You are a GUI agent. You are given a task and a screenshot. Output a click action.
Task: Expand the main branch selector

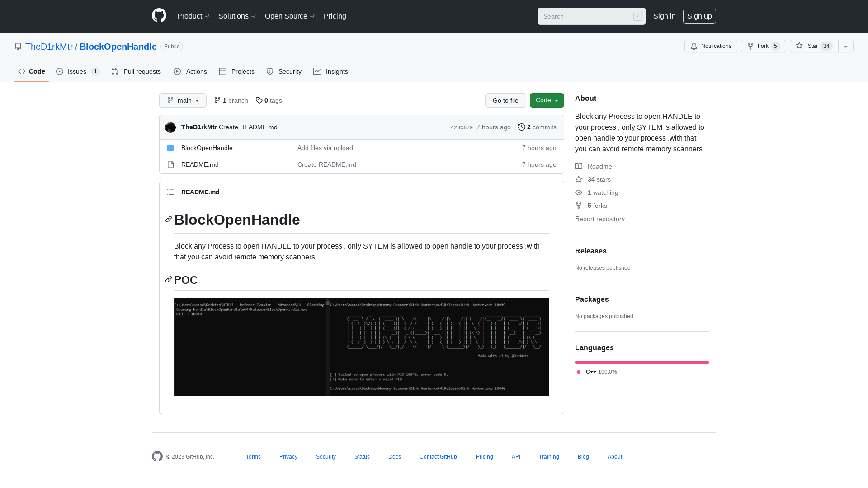coord(183,100)
